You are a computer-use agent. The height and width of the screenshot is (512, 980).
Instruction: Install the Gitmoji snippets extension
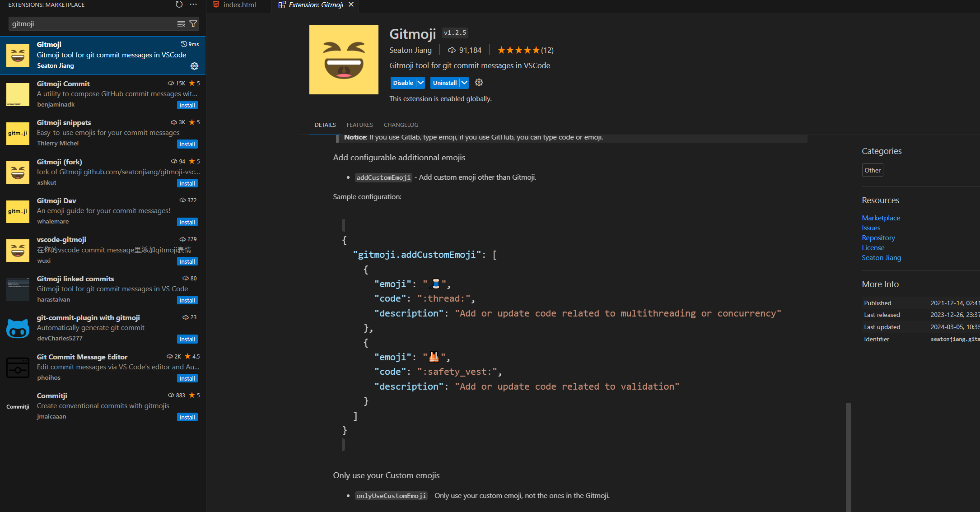187,144
